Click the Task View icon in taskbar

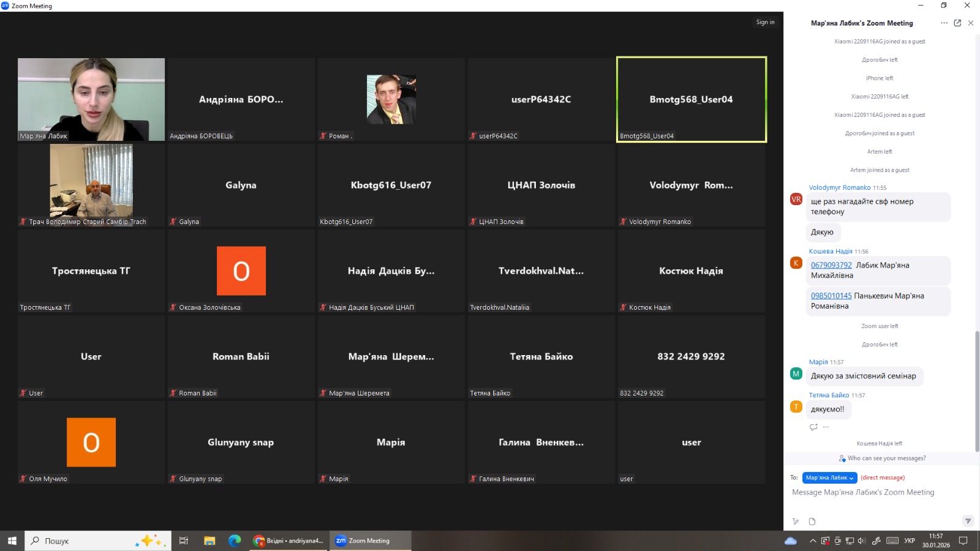(x=183, y=541)
